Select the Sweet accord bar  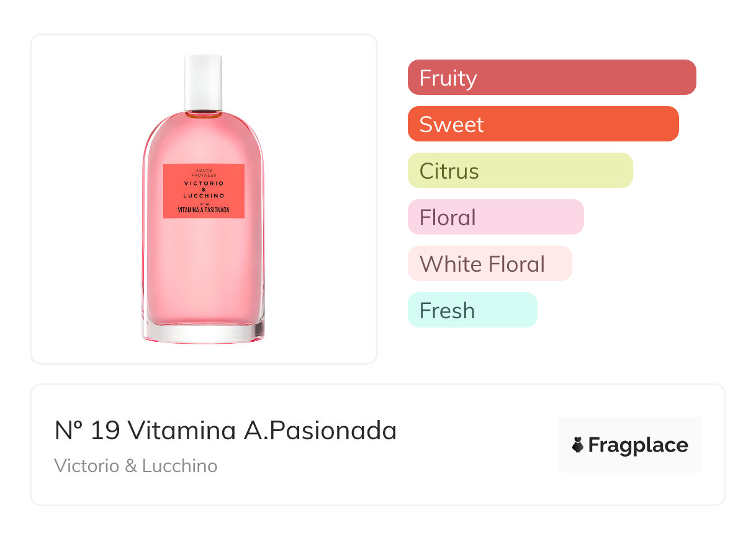(542, 124)
